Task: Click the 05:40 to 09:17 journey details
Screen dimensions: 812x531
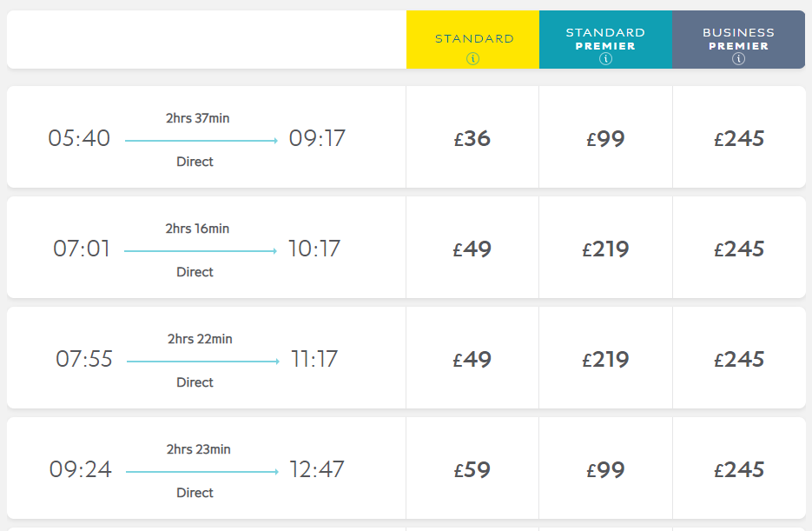Action: pyautogui.click(x=197, y=138)
